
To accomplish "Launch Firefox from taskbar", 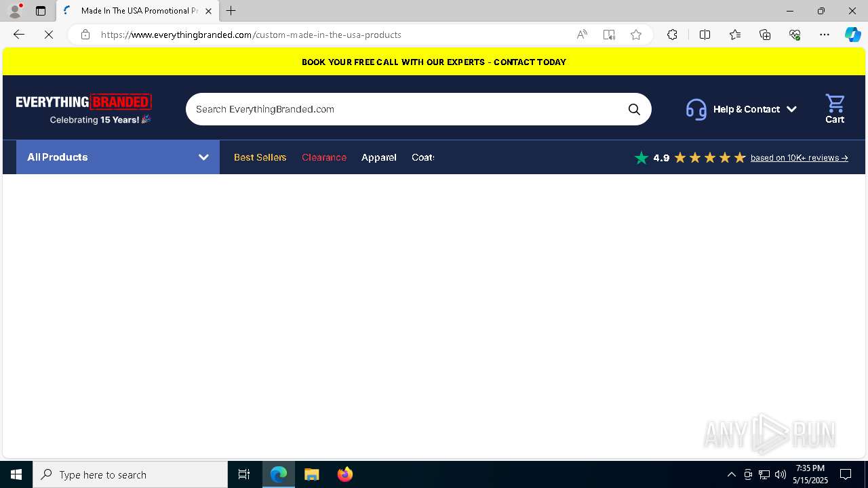I will pos(345,474).
